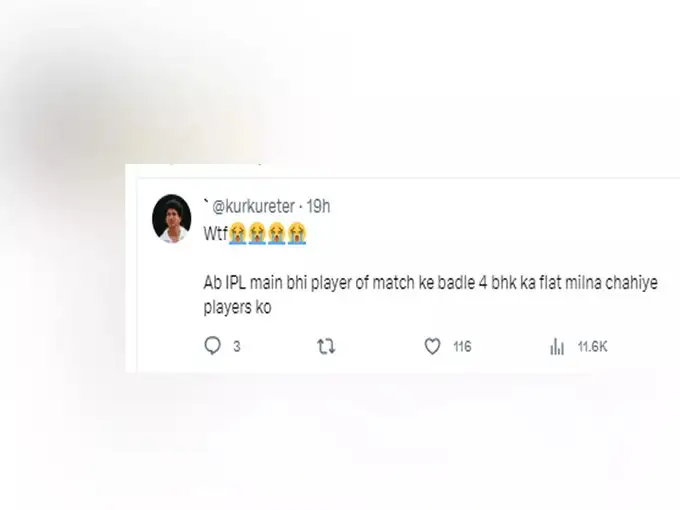Click the tweet line starting Ab IPL main

[431, 283]
